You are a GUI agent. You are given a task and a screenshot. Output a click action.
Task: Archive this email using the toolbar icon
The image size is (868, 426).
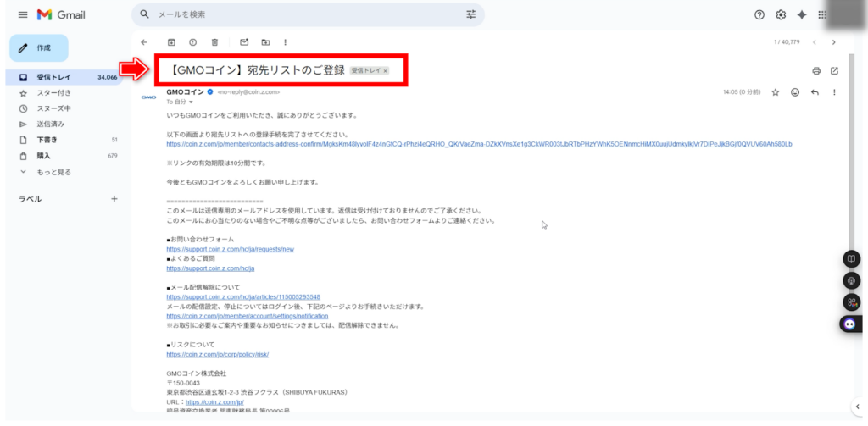pyautogui.click(x=171, y=41)
